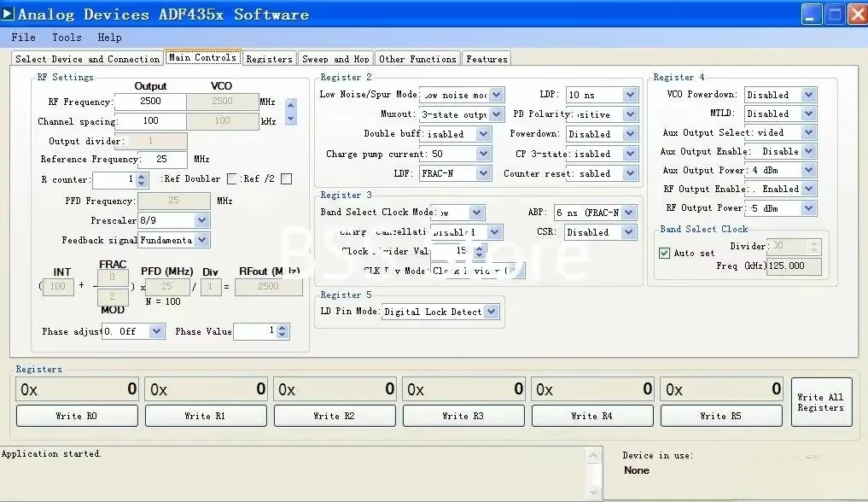Open the Prescaler dropdown
Screen dimensions: 868x502
tap(201, 220)
